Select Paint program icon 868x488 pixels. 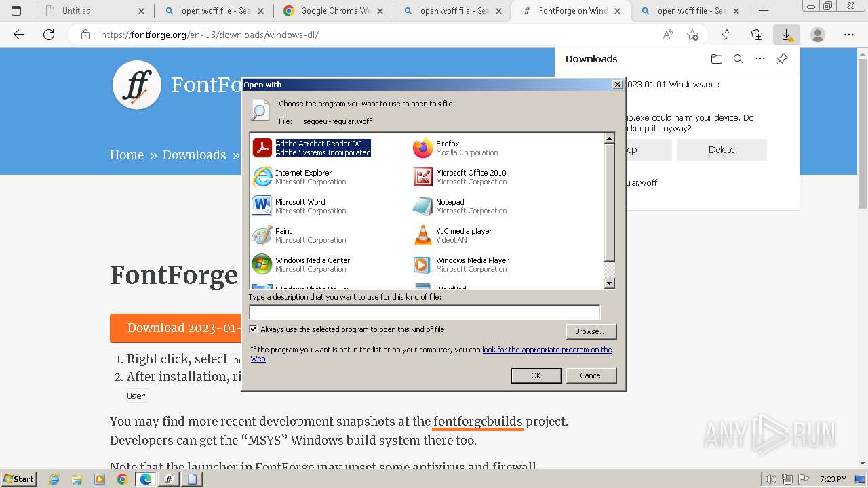coord(262,235)
